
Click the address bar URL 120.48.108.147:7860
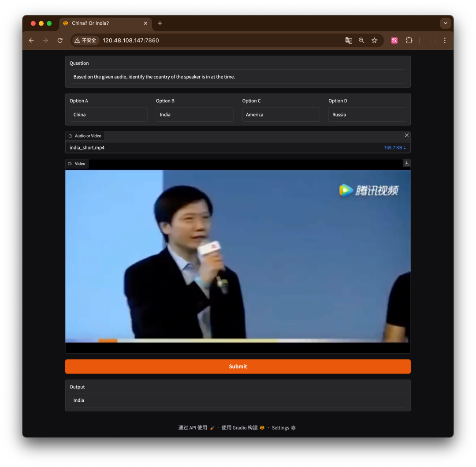(131, 41)
